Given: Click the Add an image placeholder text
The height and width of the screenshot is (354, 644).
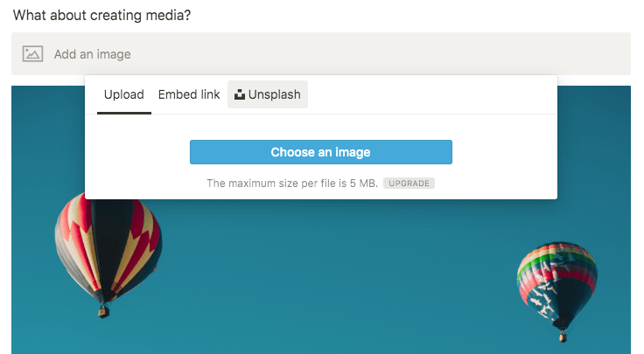Looking at the screenshot, I should pos(93,54).
